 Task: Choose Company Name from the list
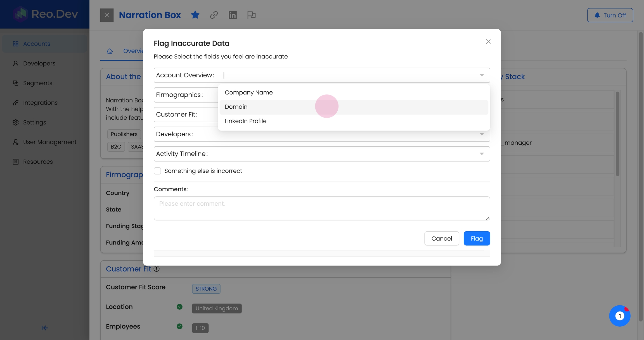pos(248,92)
